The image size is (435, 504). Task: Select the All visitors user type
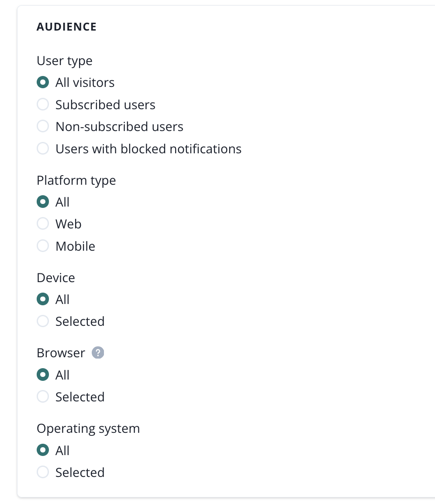click(x=43, y=83)
